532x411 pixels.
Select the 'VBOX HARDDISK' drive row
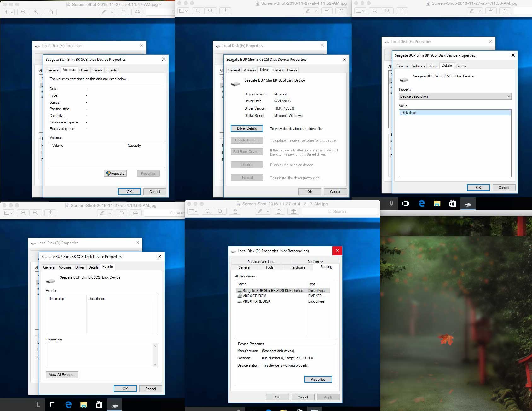tap(283, 301)
